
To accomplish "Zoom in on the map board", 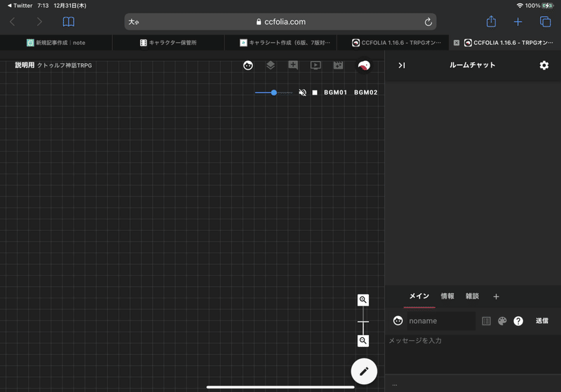I will [363, 299].
